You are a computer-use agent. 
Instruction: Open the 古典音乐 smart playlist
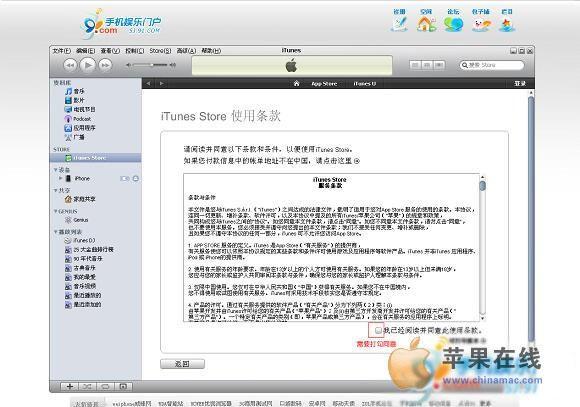click(x=80, y=268)
